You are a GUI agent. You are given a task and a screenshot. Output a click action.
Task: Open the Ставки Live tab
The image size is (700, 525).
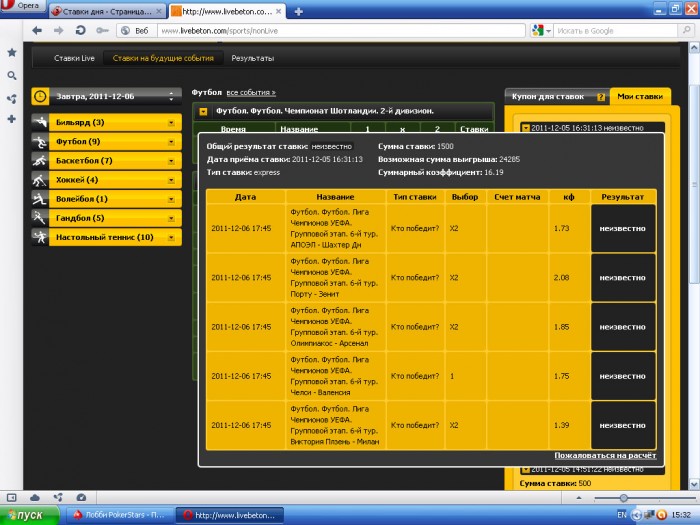[x=74, y=58]
